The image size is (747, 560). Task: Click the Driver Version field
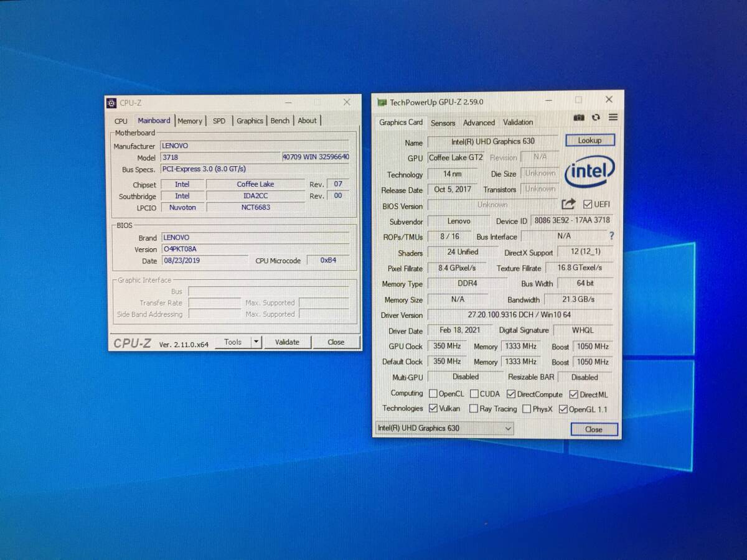519,315
